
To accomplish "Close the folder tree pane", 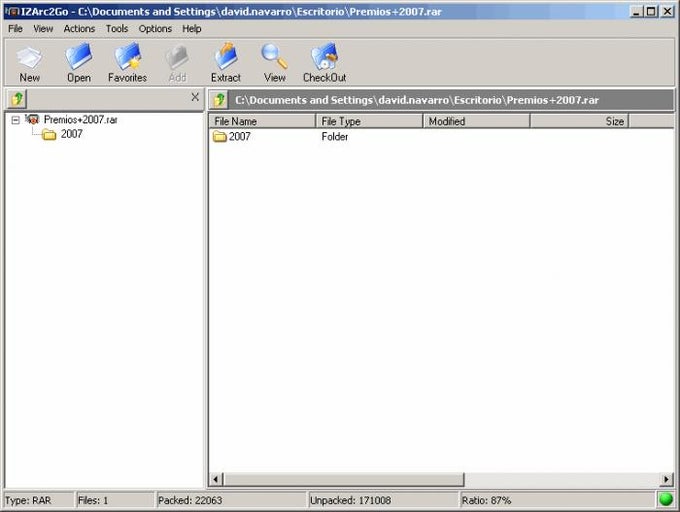I will point(195,97).
